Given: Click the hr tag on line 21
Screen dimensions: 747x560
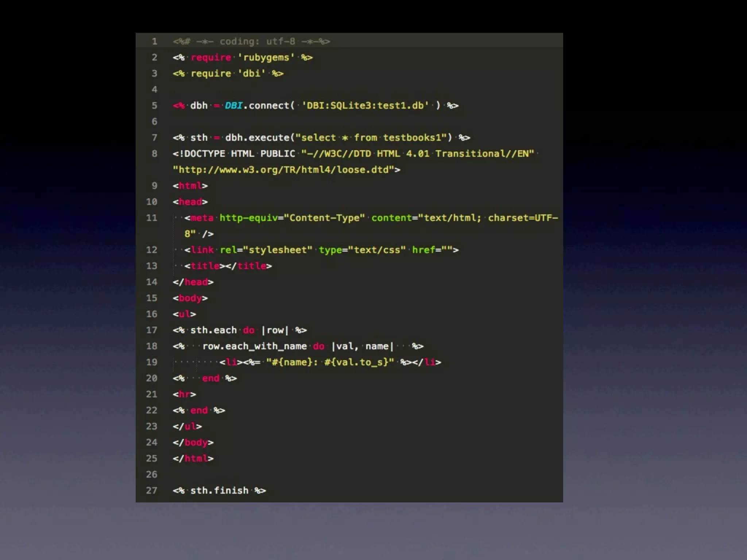Looking at the screenshot, I should tap(184, 394).
